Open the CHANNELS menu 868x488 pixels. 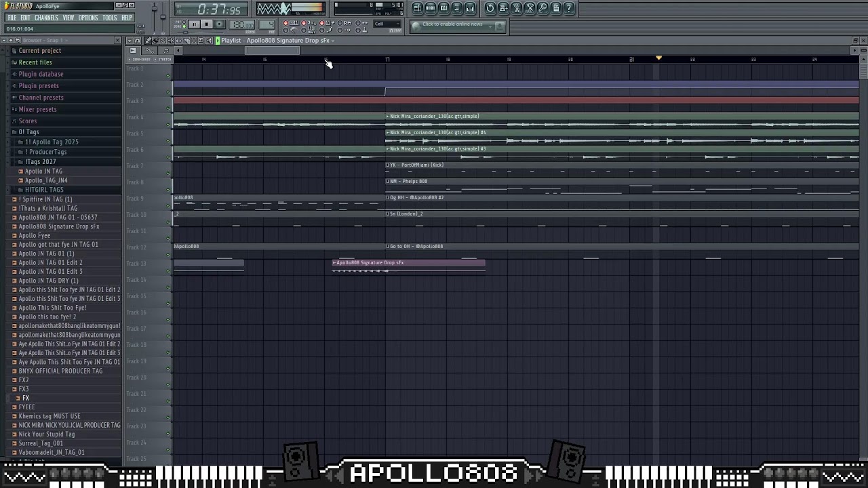[46, 18]
